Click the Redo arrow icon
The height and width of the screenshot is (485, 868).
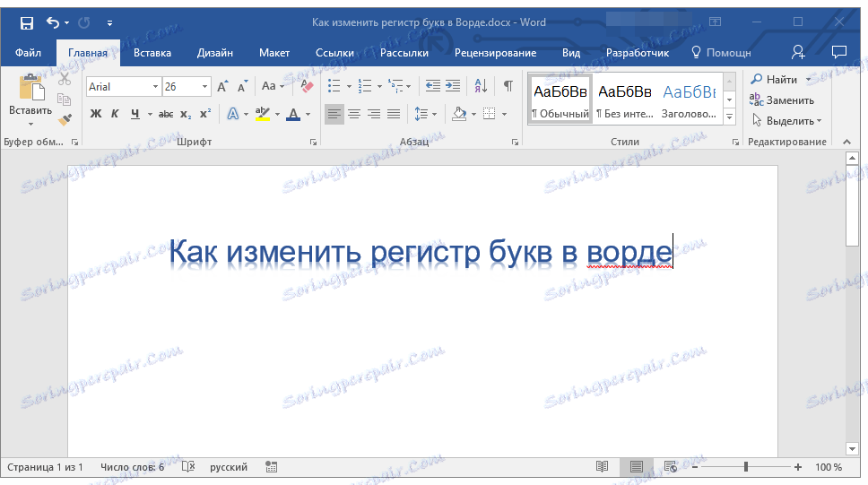click(84, 22)
